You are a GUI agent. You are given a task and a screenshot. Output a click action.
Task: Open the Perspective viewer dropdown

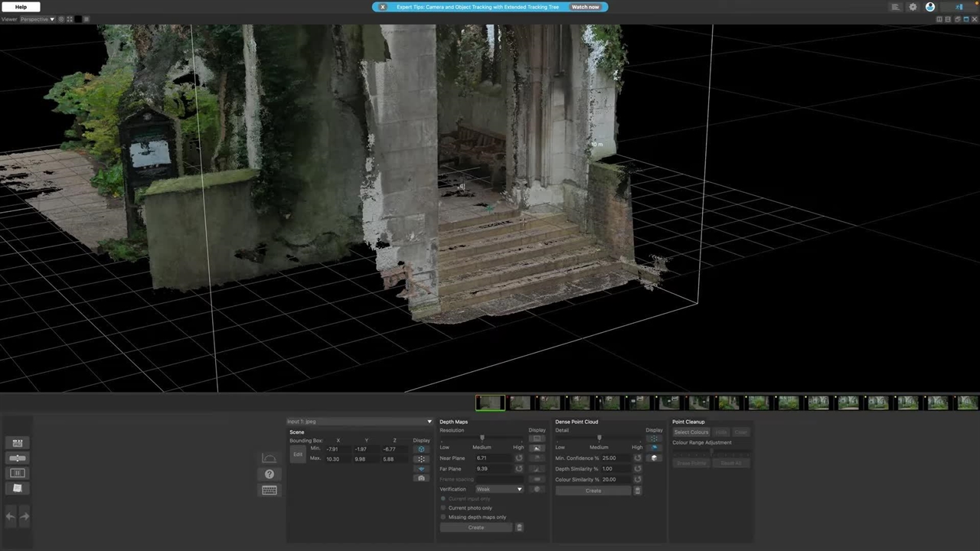37,19
